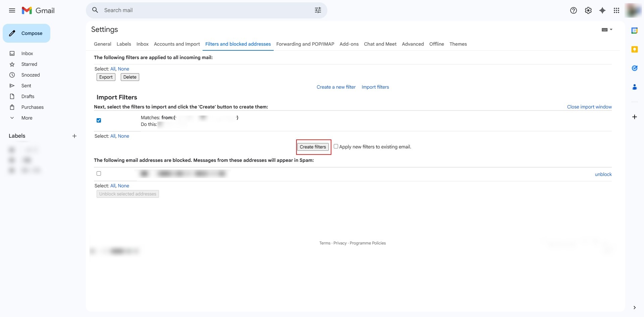644x317 pixels.
Task: Open the Google apps grid
Action: pyautogui.click(x=616, y=10)
